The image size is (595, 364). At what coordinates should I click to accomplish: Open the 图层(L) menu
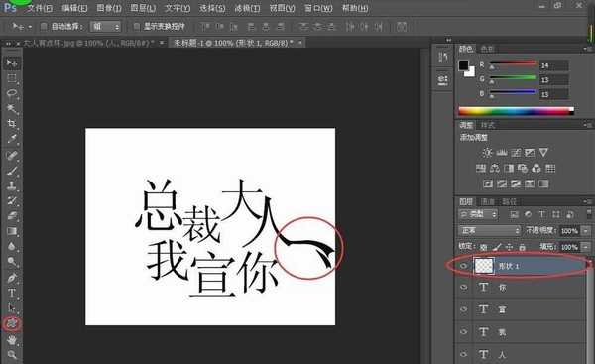[143, 8]
